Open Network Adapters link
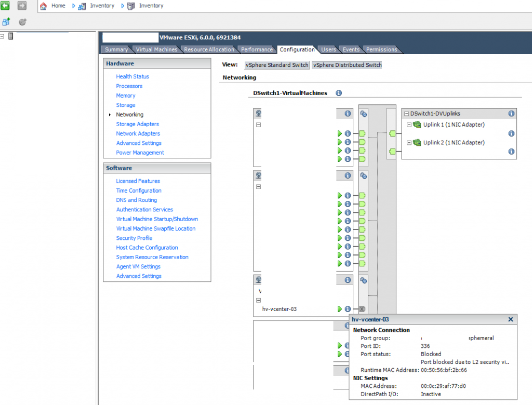Viewport: 532px width, 405px height. pos(138,133)
